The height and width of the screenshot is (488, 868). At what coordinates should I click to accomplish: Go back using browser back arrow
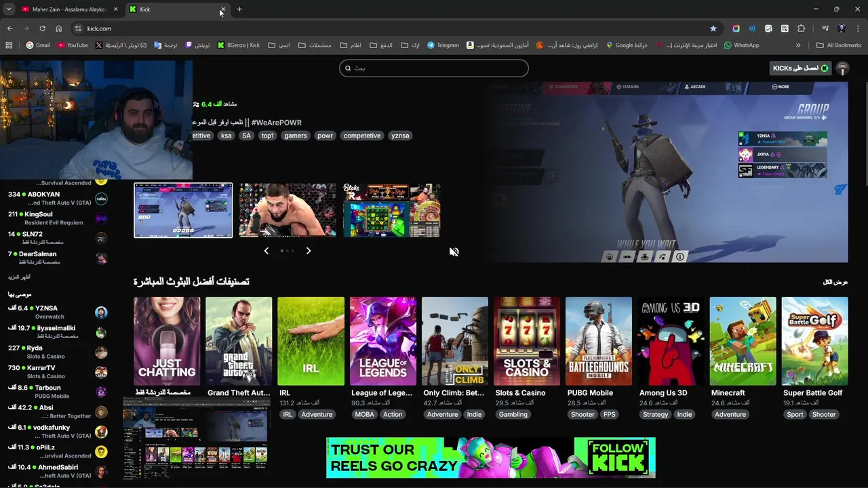[x=9, y=28]
